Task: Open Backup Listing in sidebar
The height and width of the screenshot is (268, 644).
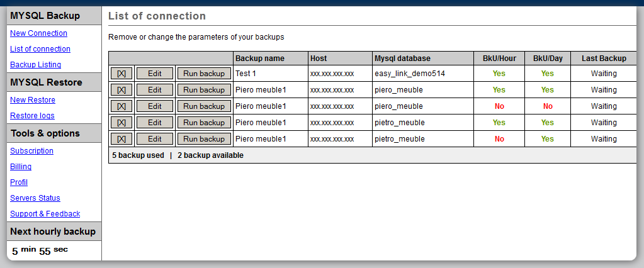Action: (x=35, y=65)
